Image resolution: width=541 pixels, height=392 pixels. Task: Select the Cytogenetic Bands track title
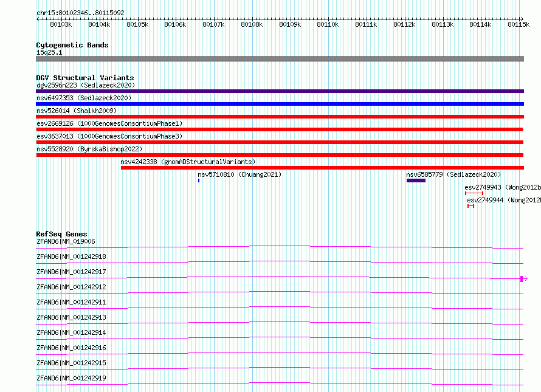pos(72,45)
